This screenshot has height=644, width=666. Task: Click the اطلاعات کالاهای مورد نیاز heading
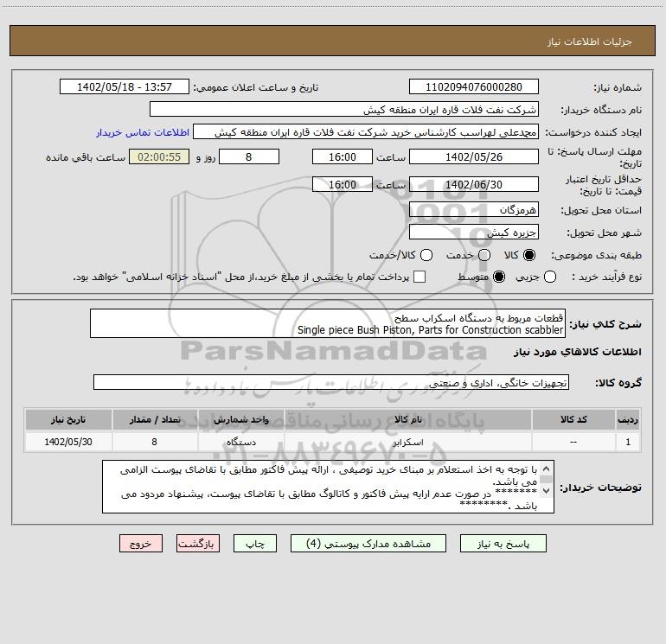[x=578, y=352]
